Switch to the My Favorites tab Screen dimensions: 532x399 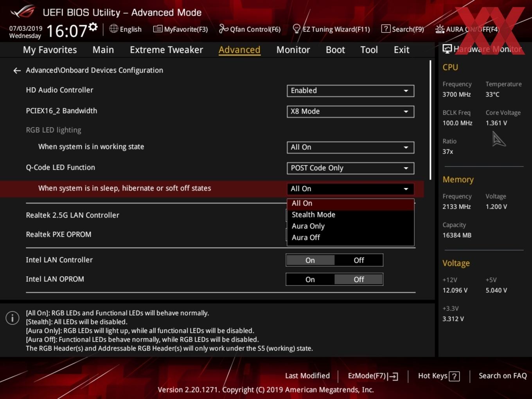50,50
